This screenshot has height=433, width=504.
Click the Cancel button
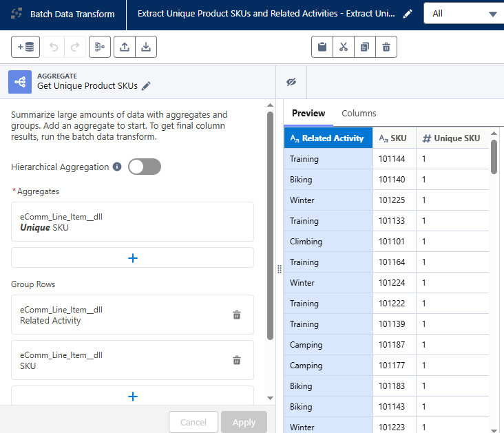point(193,422)
